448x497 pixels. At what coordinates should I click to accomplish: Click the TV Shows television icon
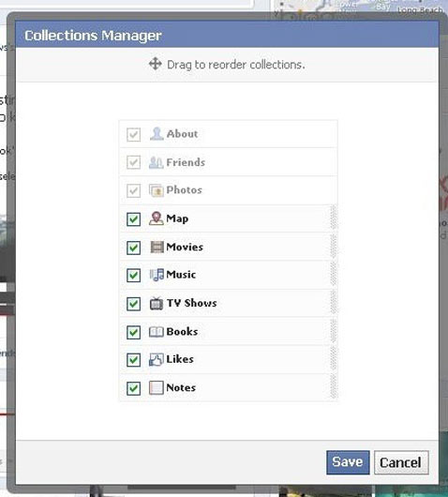click(x=157, y=303)
